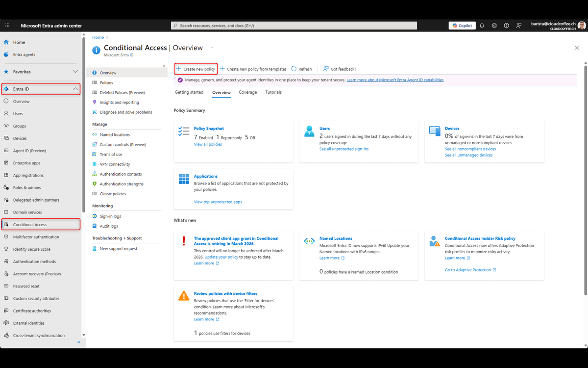This screenshot has height=368, width=588.
Task: Select Conditional Access in sidebar
Action: 41,224
